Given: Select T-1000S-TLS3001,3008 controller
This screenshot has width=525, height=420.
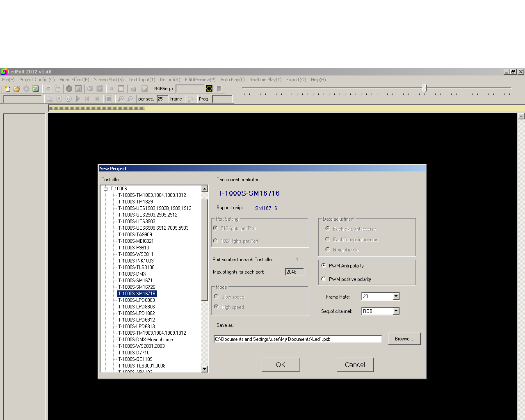Looking at the screenshot, I should pos(142,366).
